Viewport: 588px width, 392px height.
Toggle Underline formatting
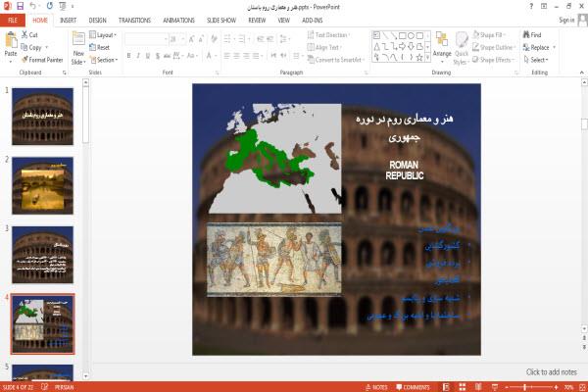(148, 56)
